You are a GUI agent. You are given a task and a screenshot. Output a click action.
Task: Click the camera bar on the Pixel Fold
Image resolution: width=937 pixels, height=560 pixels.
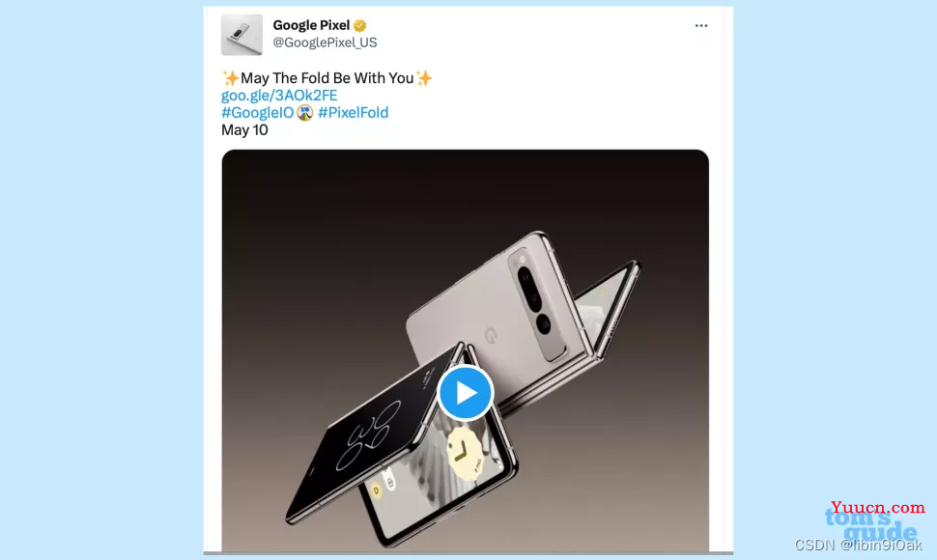(536, 303)
